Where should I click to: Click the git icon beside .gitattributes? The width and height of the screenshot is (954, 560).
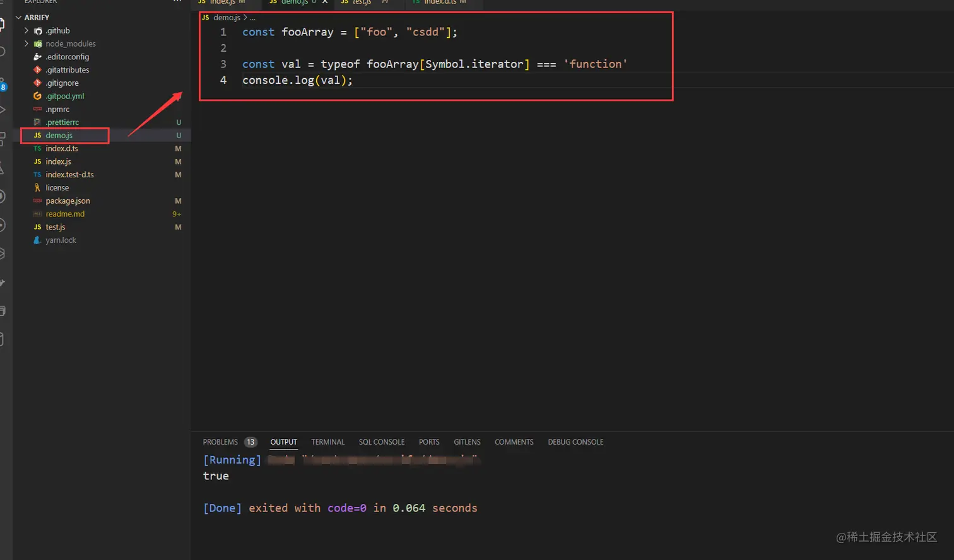point(38,70)
